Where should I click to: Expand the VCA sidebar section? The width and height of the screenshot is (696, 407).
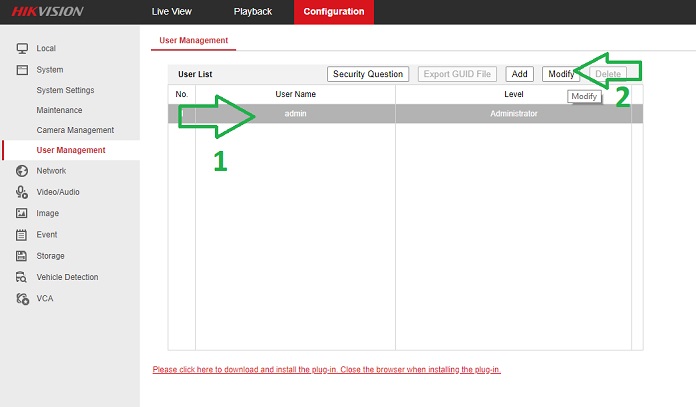[x=44, y=299]
